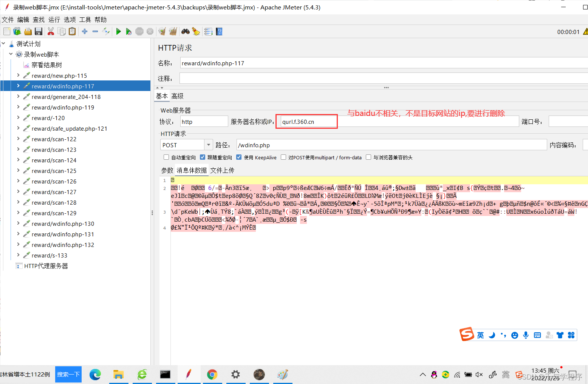The image size is (588, 384).
Task: Click the 路径 field /wdinfo.php
Action: tap(391, 145)
